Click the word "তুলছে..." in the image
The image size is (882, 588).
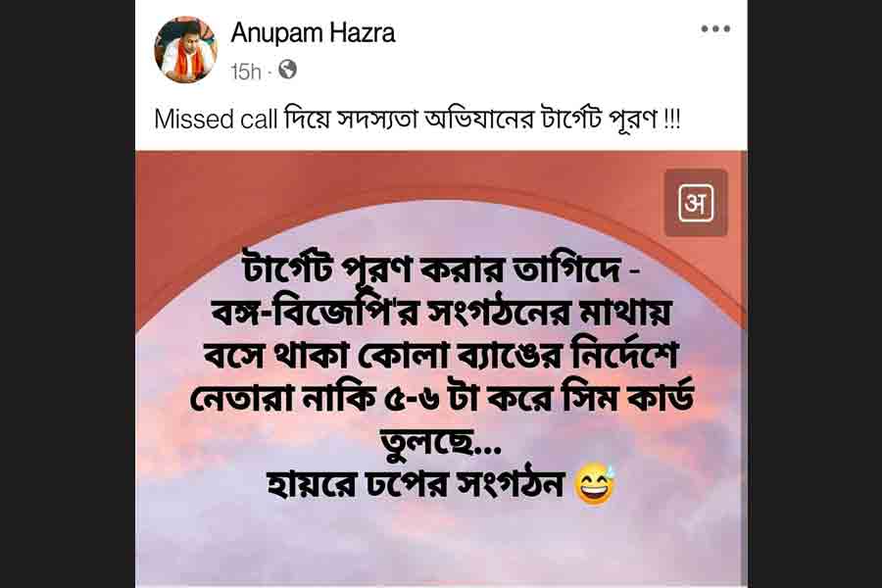coord(440,442)
